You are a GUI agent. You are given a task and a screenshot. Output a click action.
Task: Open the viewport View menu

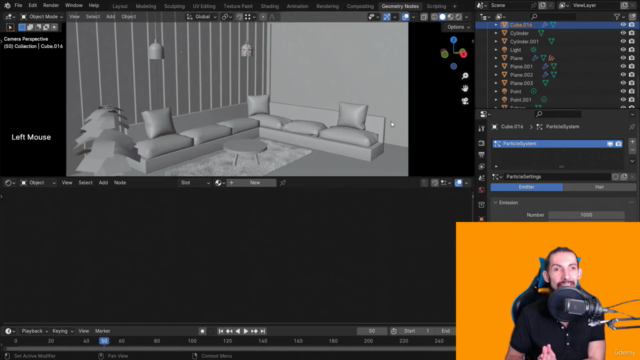[74, 17]
